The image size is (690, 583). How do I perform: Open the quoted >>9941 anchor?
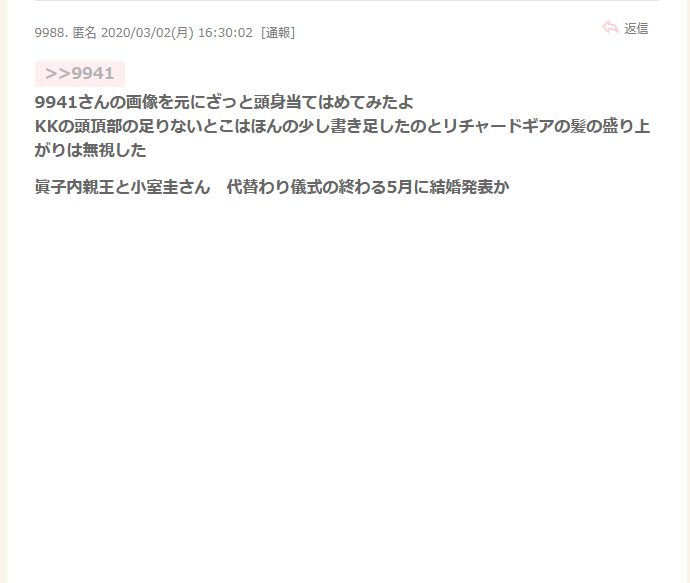[x=80, y=73]
